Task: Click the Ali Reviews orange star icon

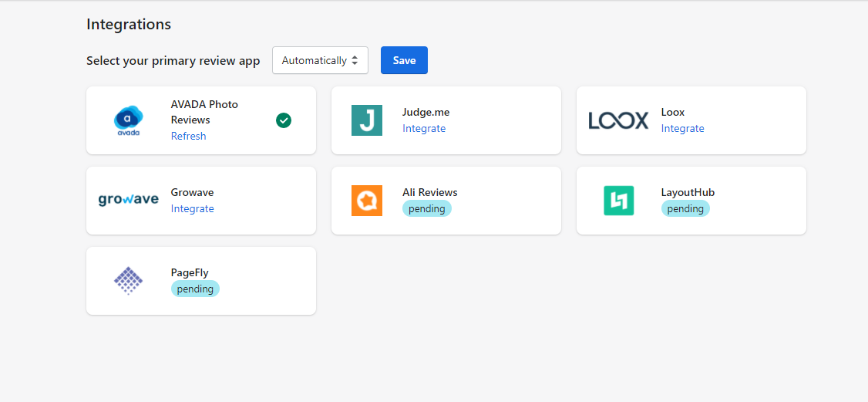Action: click(x=366, y=201)
